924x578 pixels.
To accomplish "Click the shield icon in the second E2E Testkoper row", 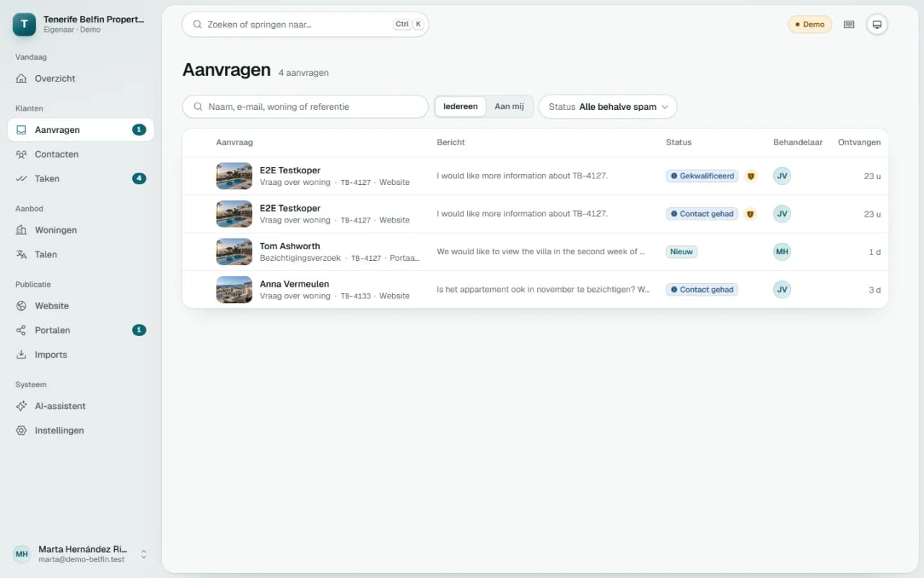I will click(x=751, y=214).
